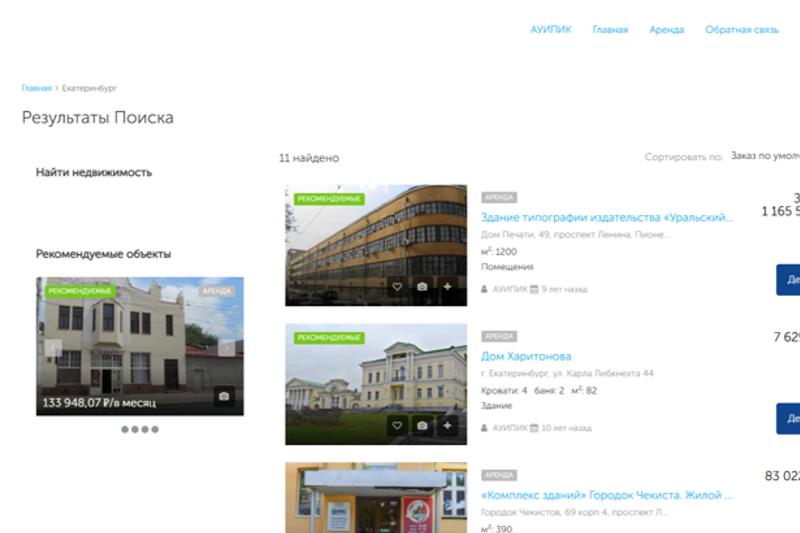800x533 pixels.
Task: Open Дом Харитонова listing title link
Action: coord(526,356)
